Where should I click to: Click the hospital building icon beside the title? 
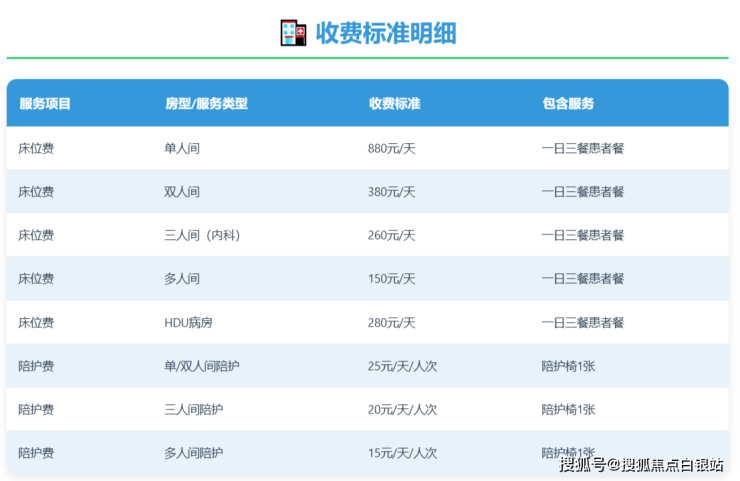(x=293, y=33)
